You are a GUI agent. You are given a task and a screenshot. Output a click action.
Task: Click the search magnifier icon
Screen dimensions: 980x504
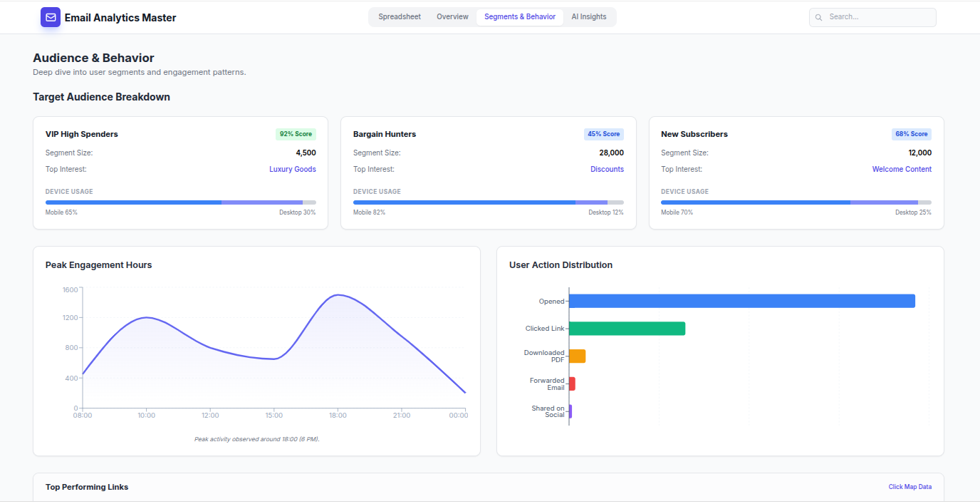click(819, 17)
